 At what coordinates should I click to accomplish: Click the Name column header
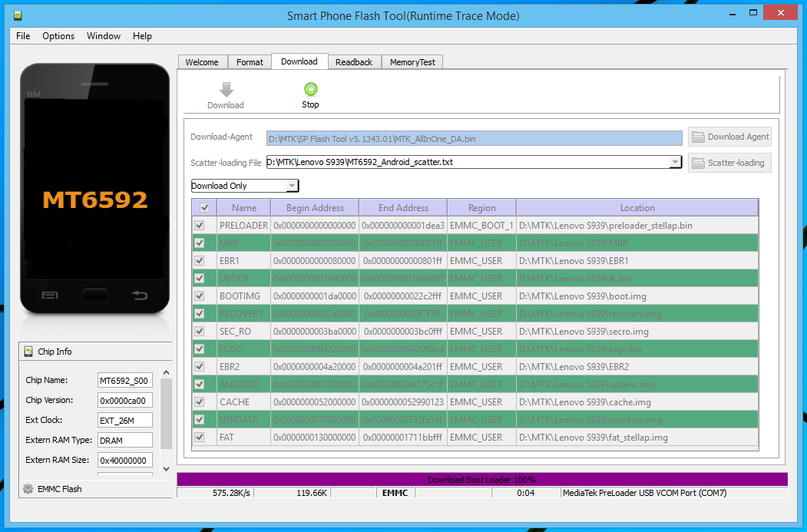(244, 208)
